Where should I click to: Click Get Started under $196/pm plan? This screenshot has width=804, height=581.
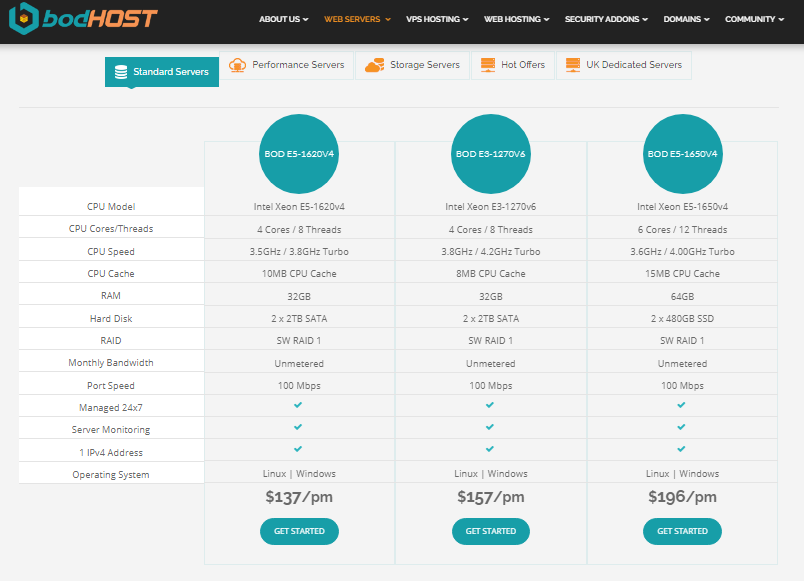(x=682, y=531)
